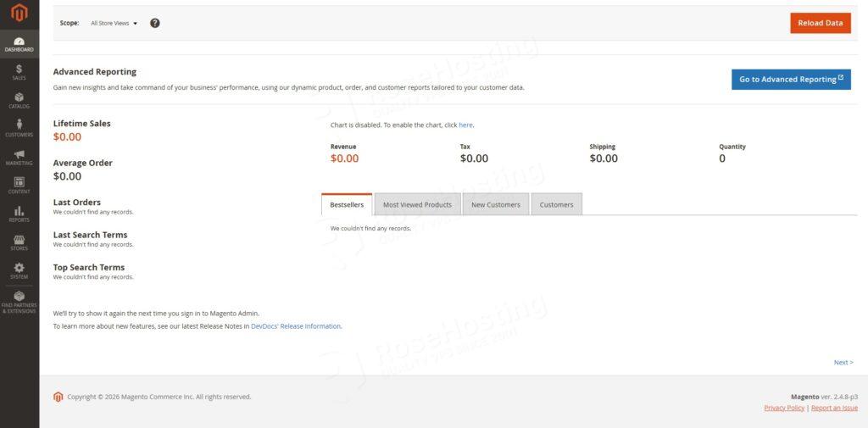Click the 'here' link to enable chart

(x=465, y=125)
